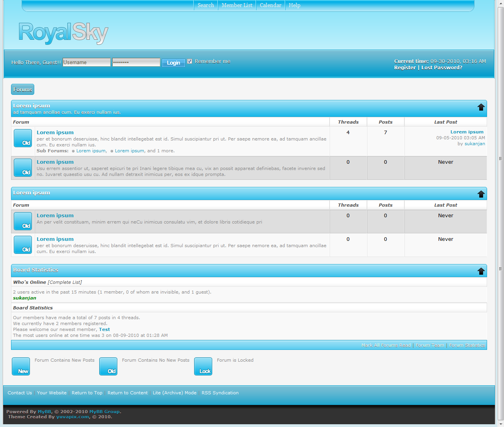Collapse the Board Statistics section

(x=481, y=271)
